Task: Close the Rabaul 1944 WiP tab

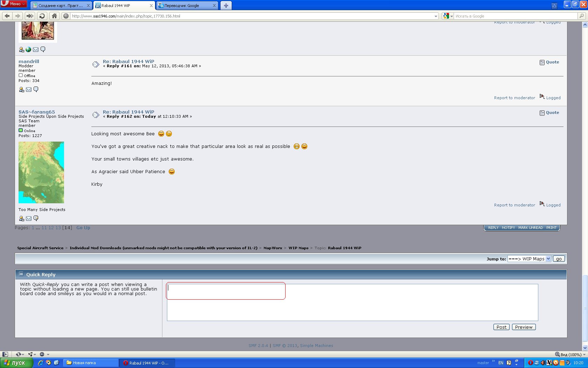Action: [151, 6]
